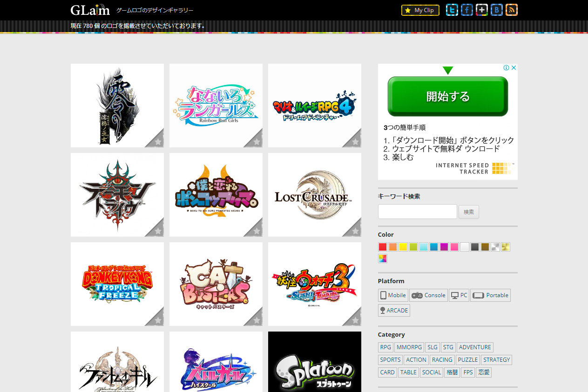
Task: Choose the STRATEGY category tag
Action: (497, 359)
